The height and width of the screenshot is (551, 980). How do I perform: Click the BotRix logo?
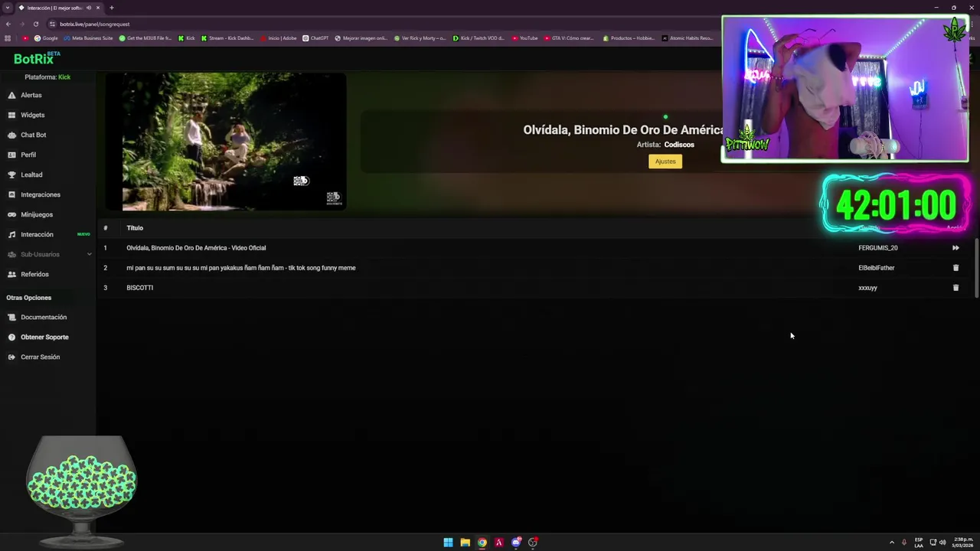tap(36, 58)
